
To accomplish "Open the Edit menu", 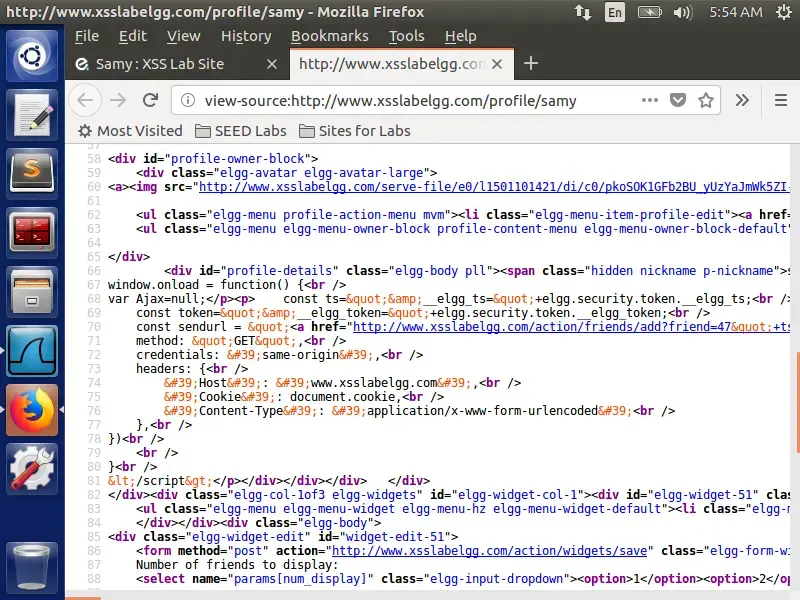I will (x=133, y=36).
